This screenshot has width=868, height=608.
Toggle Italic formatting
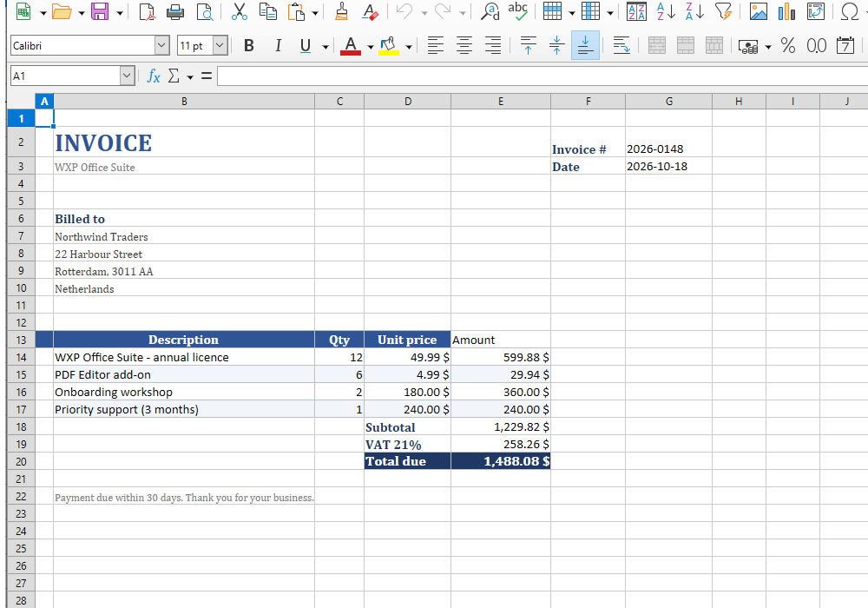click(278, 45)
